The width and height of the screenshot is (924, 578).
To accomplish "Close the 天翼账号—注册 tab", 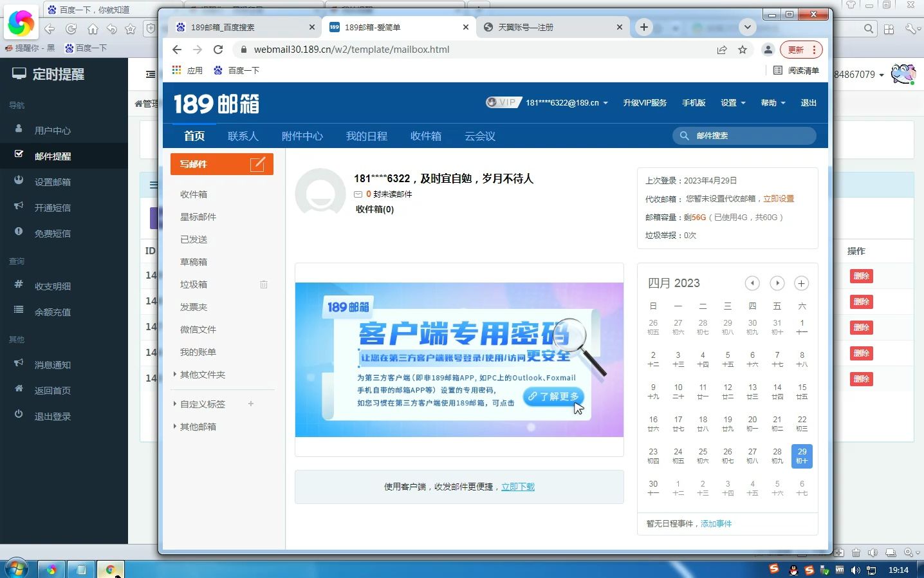I will click(620, 27).
